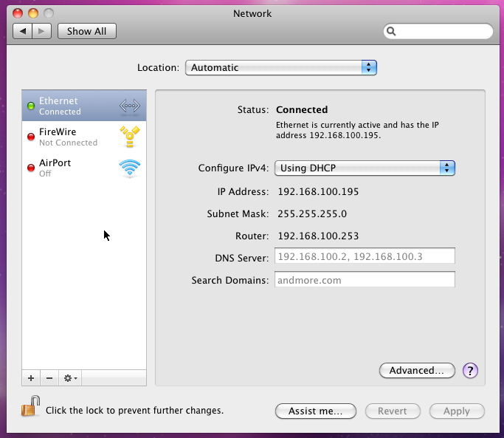The height and width of the screenshot is (438, 504).
Task: Click the padlock icon to prevent changes
Action: (30, 408)
